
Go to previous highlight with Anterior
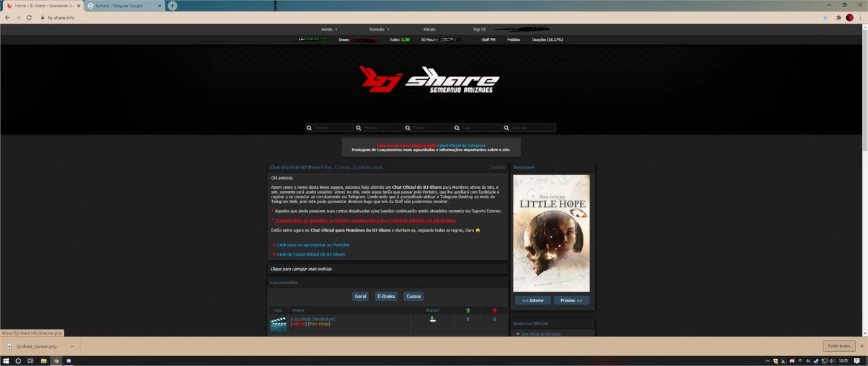(x=533, y=300)
